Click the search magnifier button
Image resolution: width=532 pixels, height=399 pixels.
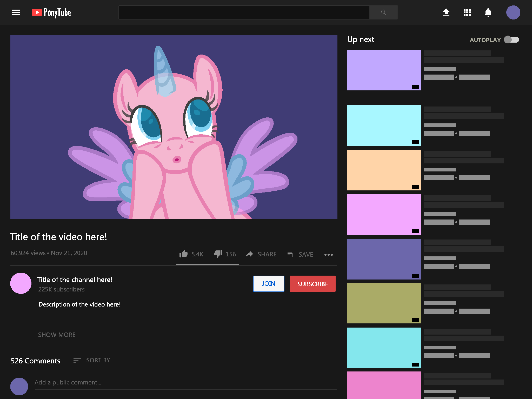(x=383, y=12)
